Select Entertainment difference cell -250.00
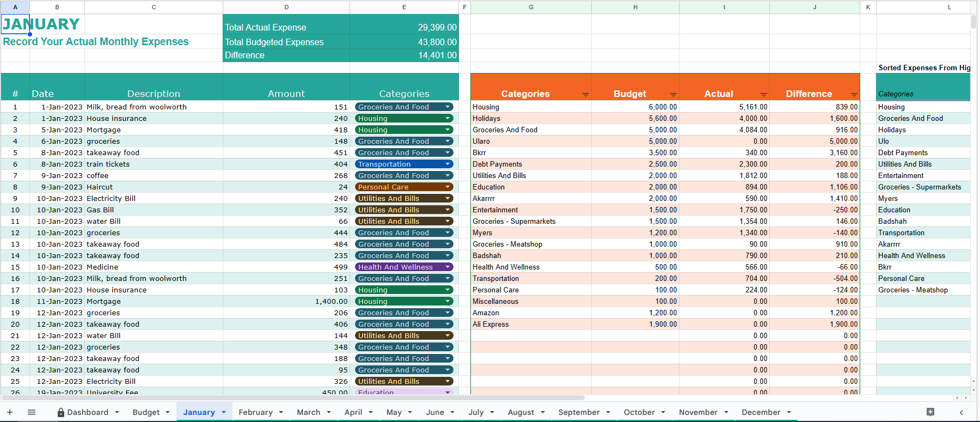Viewport: 980px width, 422px height. 814,210
